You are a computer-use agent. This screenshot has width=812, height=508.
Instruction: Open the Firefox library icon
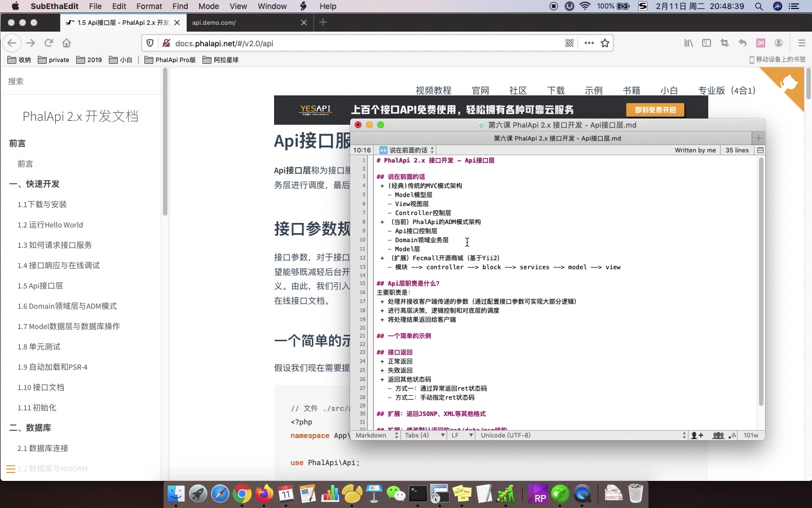point(689,43)
